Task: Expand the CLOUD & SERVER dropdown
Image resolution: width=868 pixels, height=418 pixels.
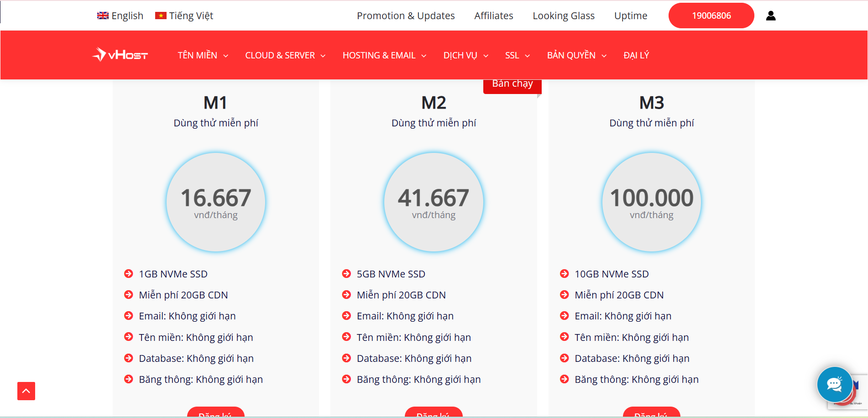Action: point(285,55)
